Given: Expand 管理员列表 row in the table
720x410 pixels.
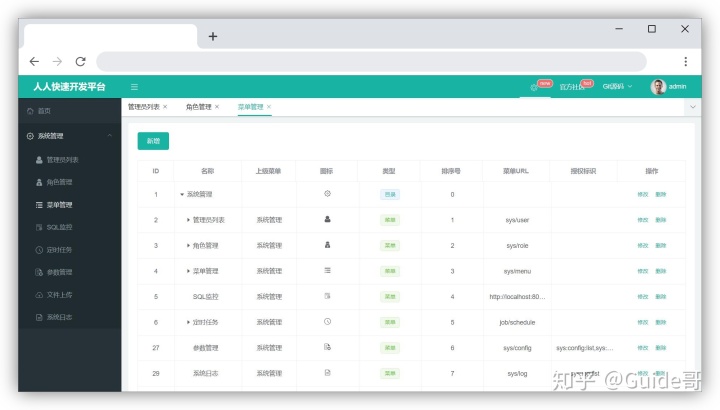Looking at the screenshot, I should click(x=188, y=220).
